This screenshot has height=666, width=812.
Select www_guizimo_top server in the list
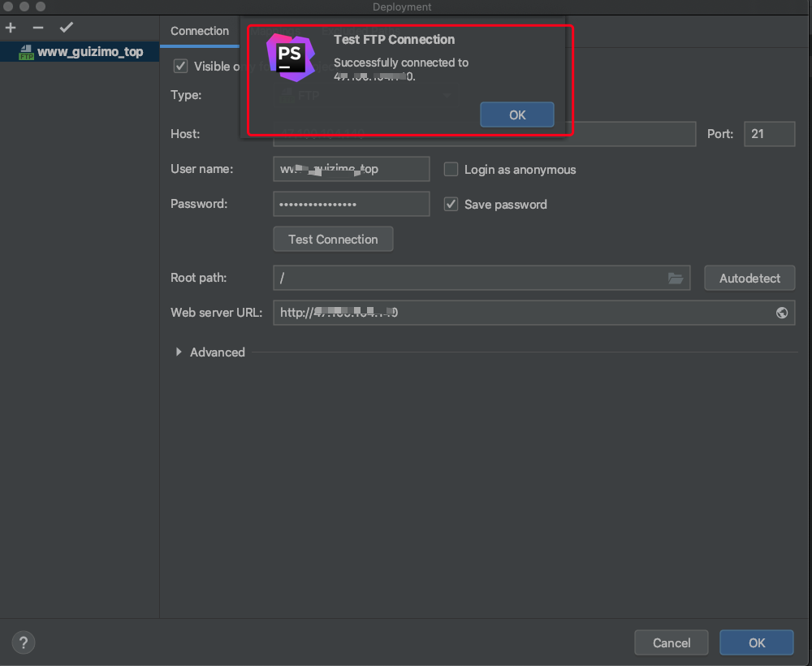point(80,52)
